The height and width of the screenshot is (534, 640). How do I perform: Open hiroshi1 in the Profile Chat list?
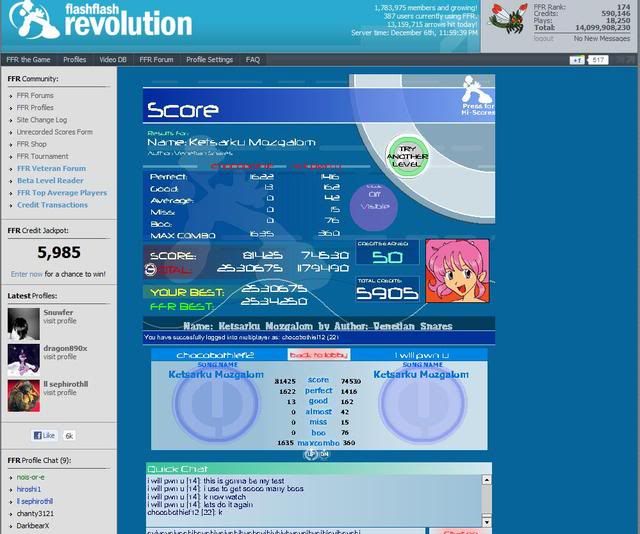tap(31, 489)
